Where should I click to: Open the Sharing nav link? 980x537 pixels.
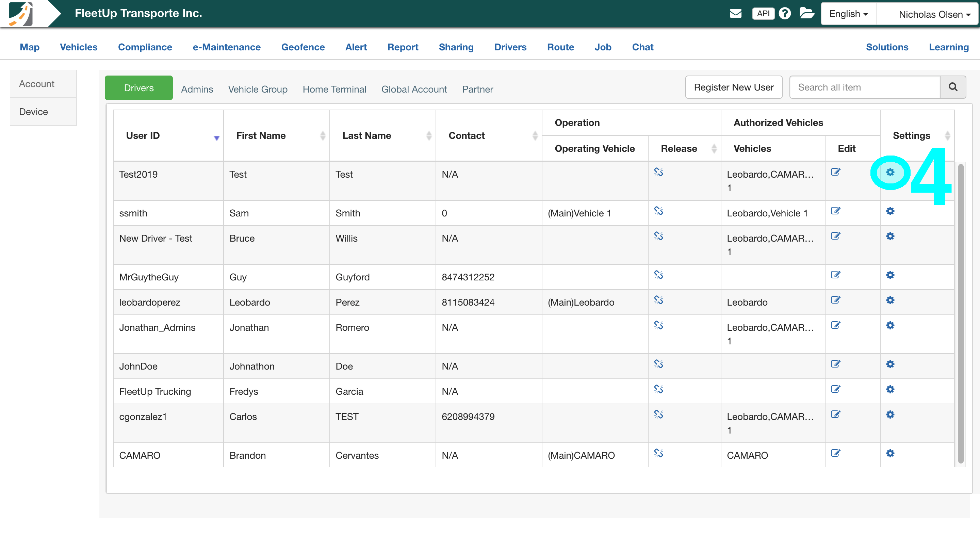click(x=456, y=47)
